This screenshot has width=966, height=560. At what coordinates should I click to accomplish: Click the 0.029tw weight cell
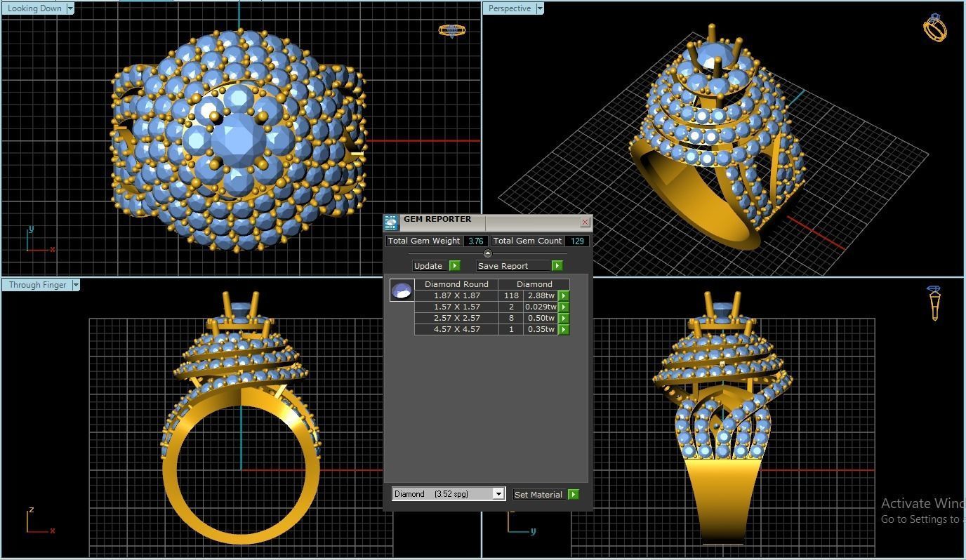[x=541, y=307]
